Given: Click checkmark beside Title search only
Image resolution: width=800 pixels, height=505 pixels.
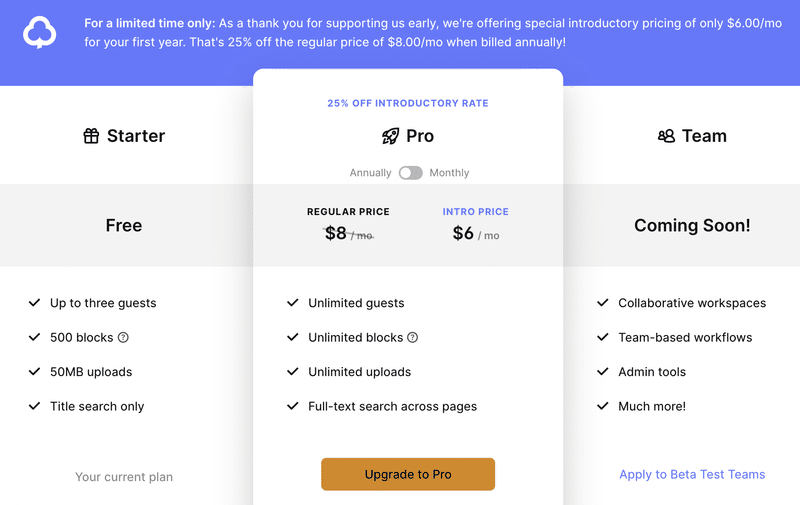Looking at the screenshot, I should (34, 406).
